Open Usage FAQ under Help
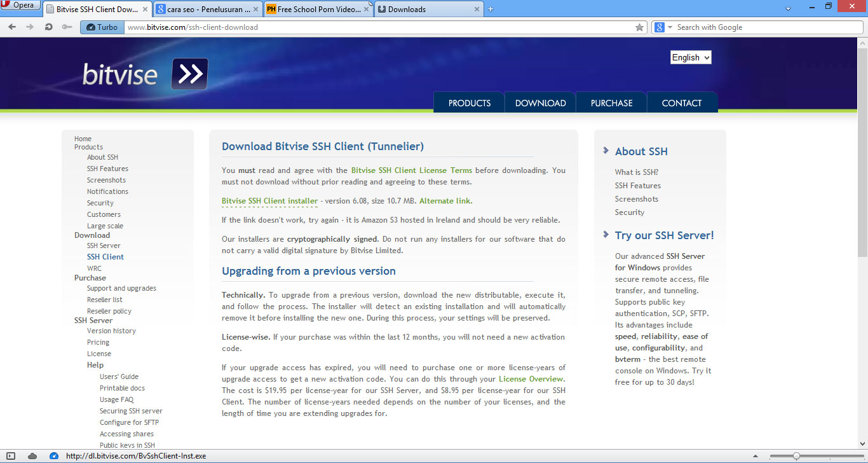 click(x=116, y=399)
